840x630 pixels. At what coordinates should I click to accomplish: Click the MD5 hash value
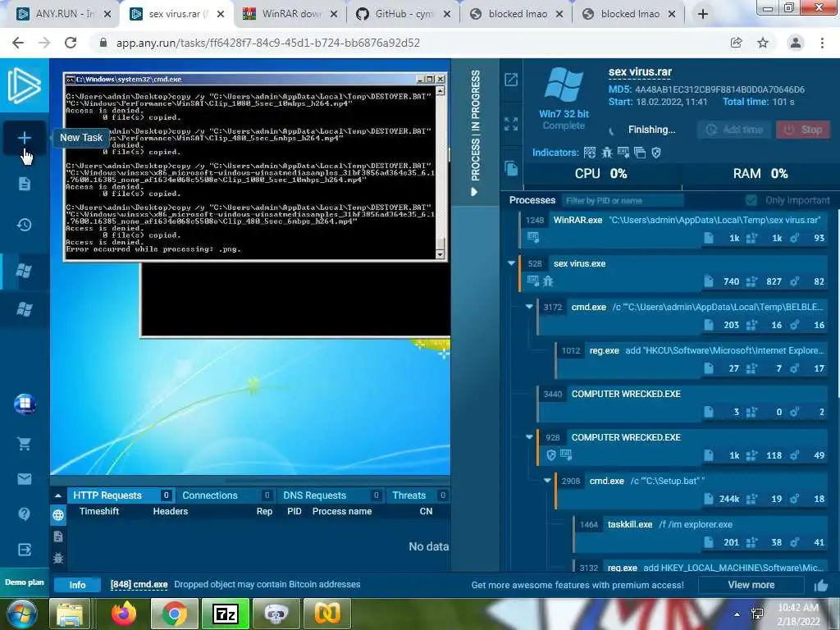pos(719,89)
